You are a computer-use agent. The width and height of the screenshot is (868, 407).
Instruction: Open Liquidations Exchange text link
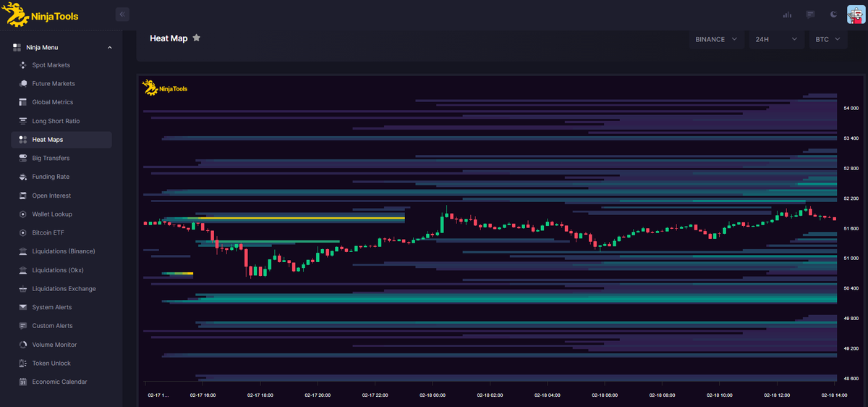64,289
